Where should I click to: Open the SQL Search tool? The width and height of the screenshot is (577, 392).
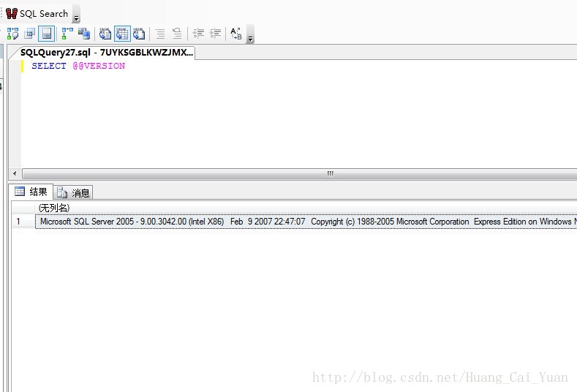37,14
